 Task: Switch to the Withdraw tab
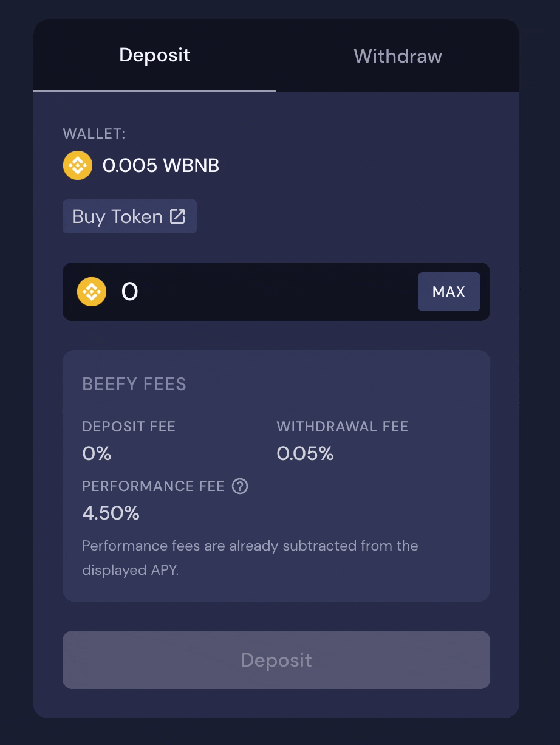click(x=397, y=56)
